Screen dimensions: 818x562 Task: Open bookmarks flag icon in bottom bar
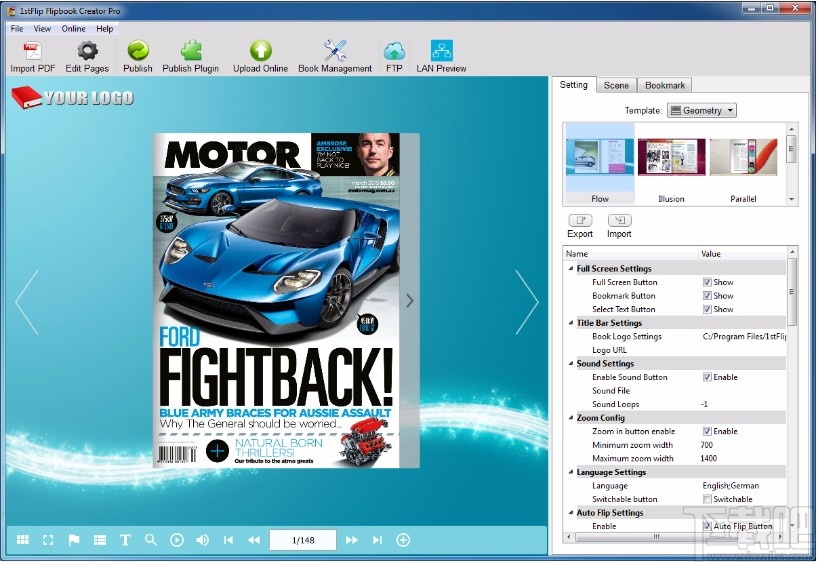tap(74, 540)
